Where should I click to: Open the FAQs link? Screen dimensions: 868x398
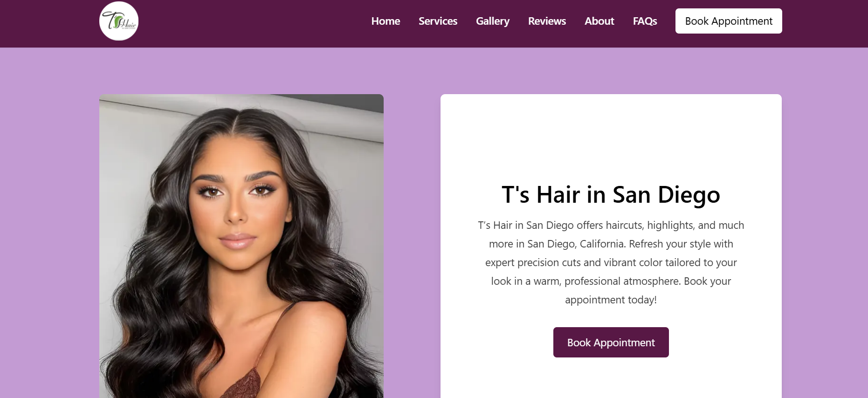point(645,21)
